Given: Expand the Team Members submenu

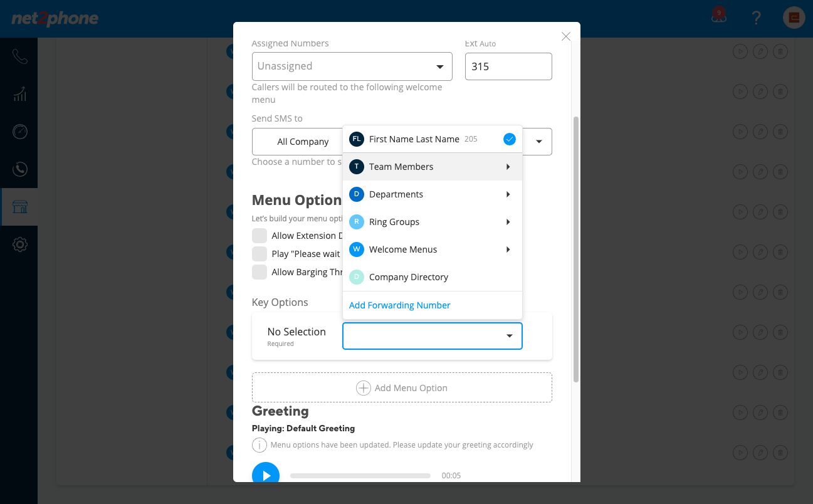Looking at the screenshot, I should tap(433, 167).
